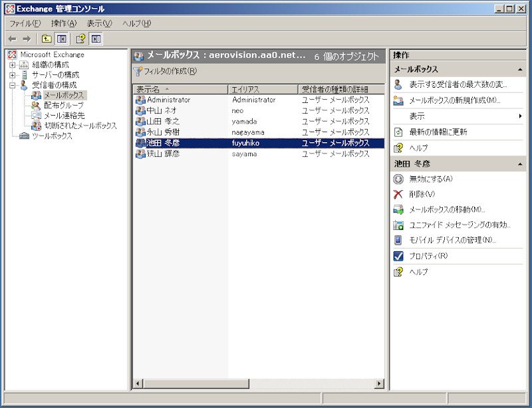Click 最新の情報に更新 action link
Image resolution: width=532 pixels, height=408 pixels.
pyautogui.click(x=438, y=132)
